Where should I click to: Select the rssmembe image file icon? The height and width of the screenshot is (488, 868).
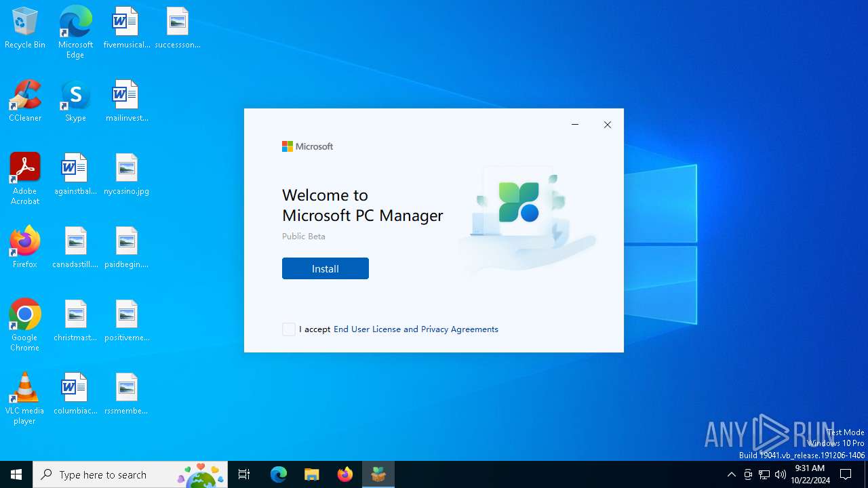tap(126, 394)
